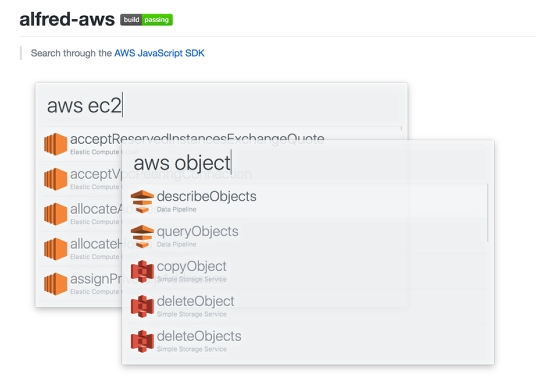This screenshot has width=560, height=386.
Task: Select the acceptReservedInstancesExchangeQuote result
Action: (x=221, y=144)
